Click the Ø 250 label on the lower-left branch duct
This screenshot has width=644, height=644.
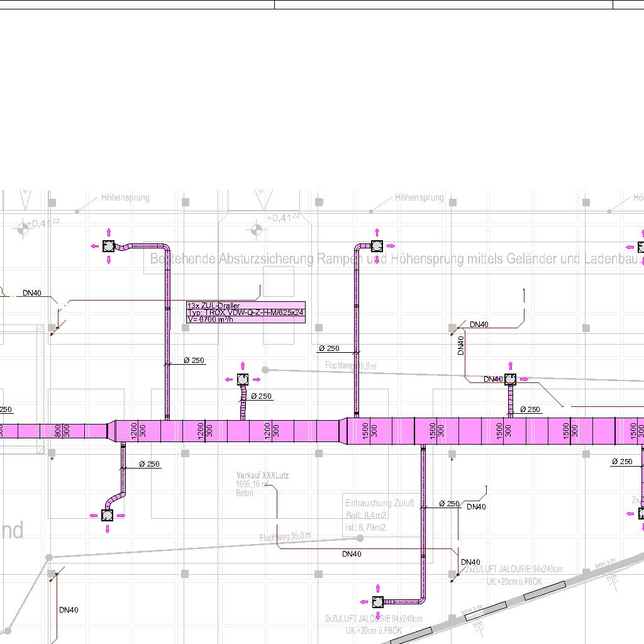[x=149, y=464]
